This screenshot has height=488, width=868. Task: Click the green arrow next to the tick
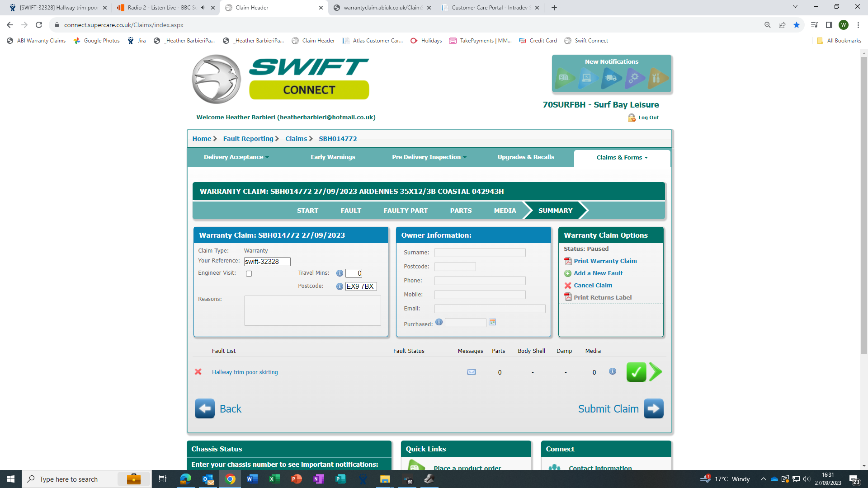[656, 372]
